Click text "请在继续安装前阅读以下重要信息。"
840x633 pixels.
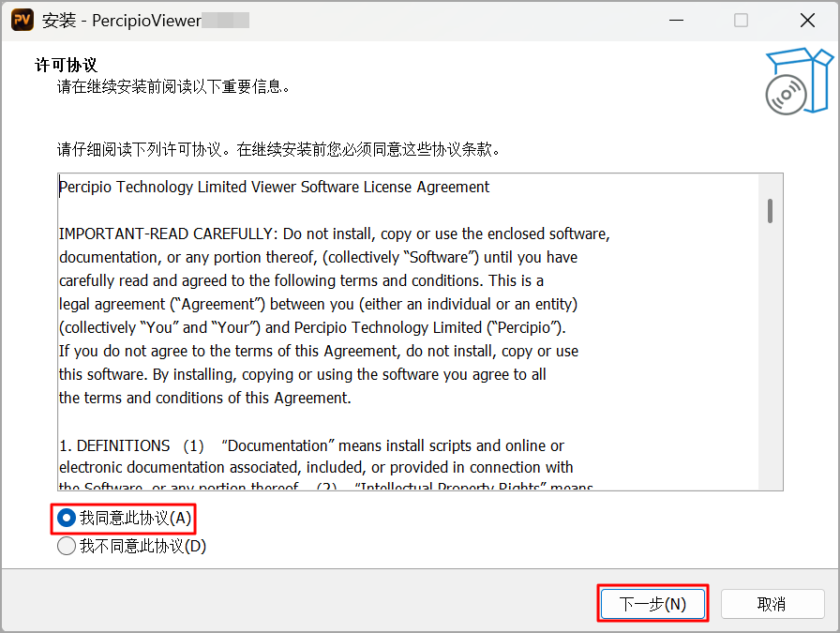pyautogui.click(x=173, y=86)
